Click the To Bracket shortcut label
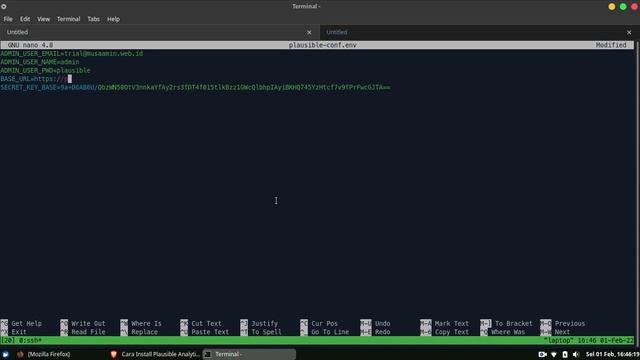This screenshot has height=360, width=640. pyautogui.click(x=513, y=323)
